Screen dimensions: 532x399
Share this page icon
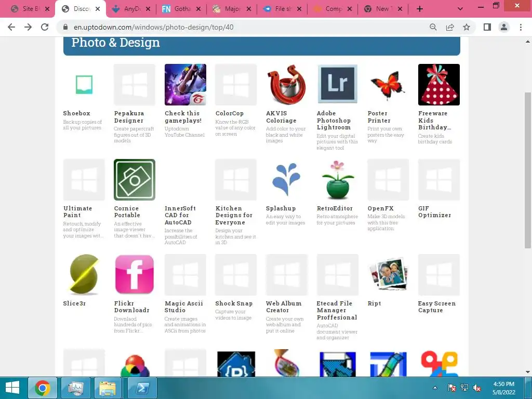click(x=450, y=27)
